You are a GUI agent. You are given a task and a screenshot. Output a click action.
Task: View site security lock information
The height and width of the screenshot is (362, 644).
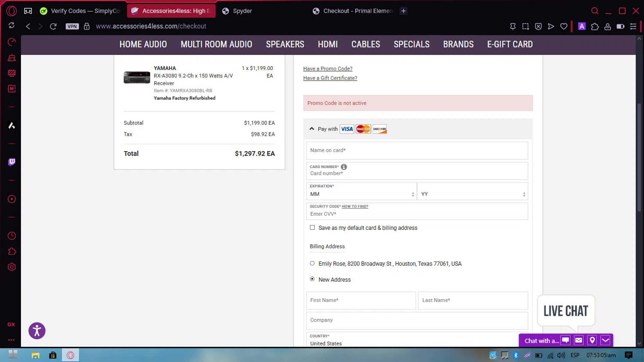click(87, 26)
